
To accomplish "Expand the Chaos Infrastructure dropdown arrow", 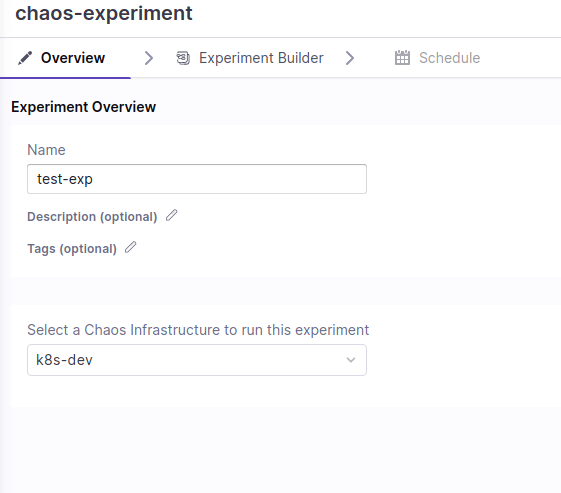I will (x=351, y=360).
